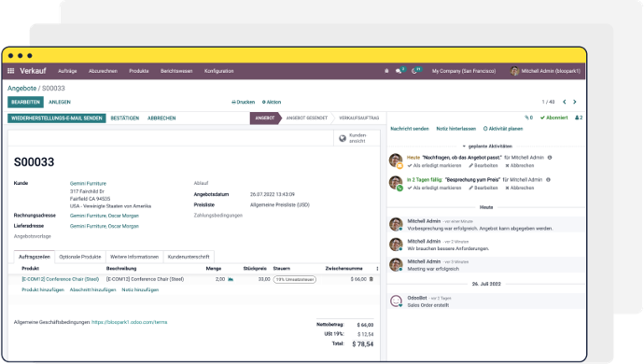Image resolution: width=644 pixels, height=364 pixels.
Task: Open Rechnungsadresse Gemini Furniture, Oscar Morgan link
Action: point(105,216)
